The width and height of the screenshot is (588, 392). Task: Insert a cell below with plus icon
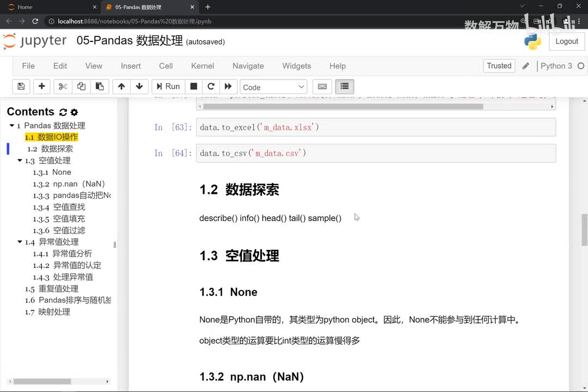click(x=41, y=87)
